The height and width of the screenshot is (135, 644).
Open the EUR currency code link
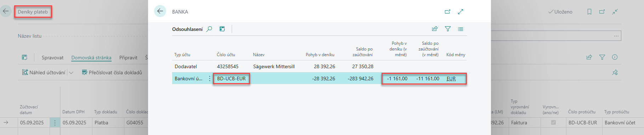[451, 79]
